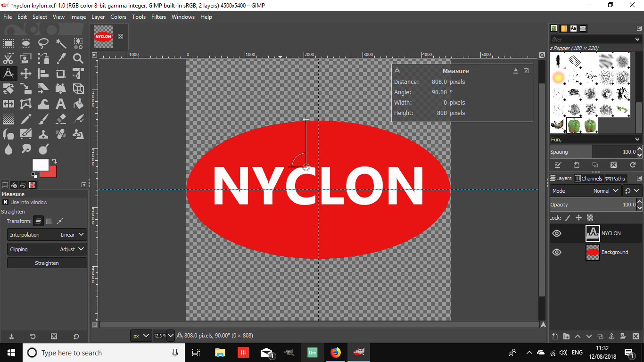The width and height of the screenshot is (644, 362).
Task: Set Transform to affect path
Action: pyautogui.click(x=60, y=221)
